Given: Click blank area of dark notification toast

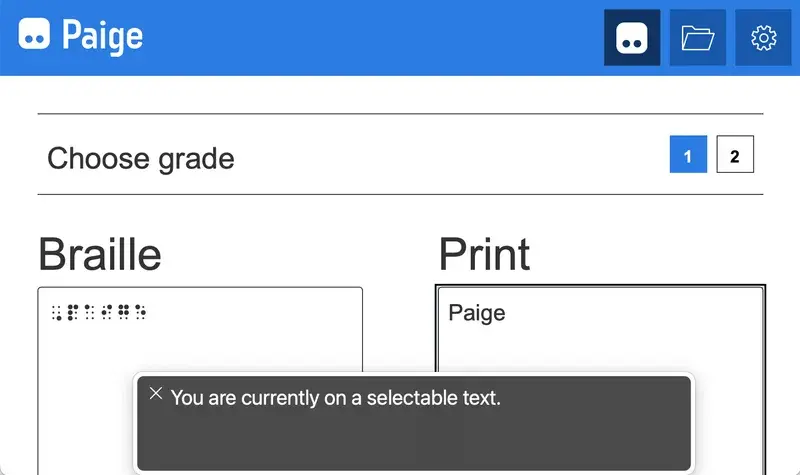Looking at the screenshot, I should click(x=420, y=440).
